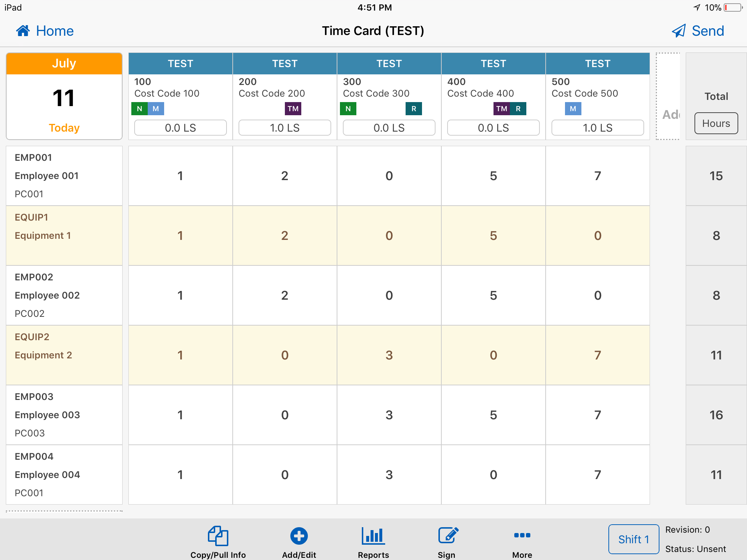Viewport: 747px width, 560px height.
Task: Tap the July 11 date cell
Action: click(x=64, y=98)
